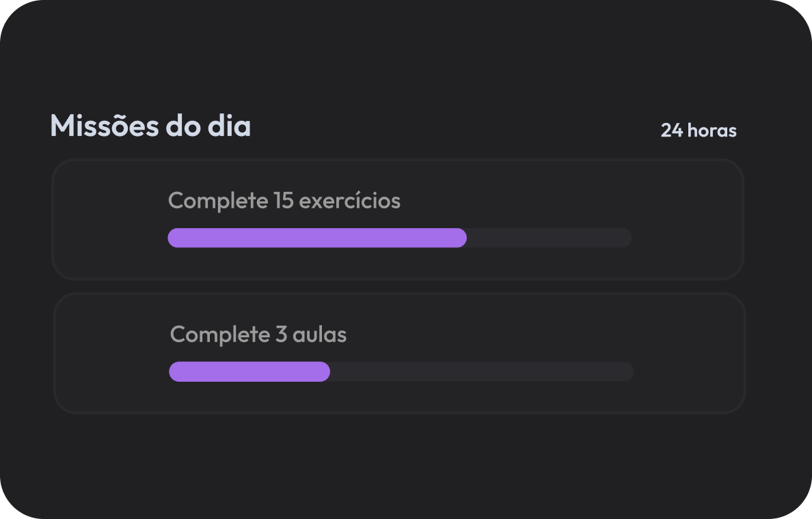
Task: Select the 'Complete 3 aulas' text label
Action: [258, 335]
